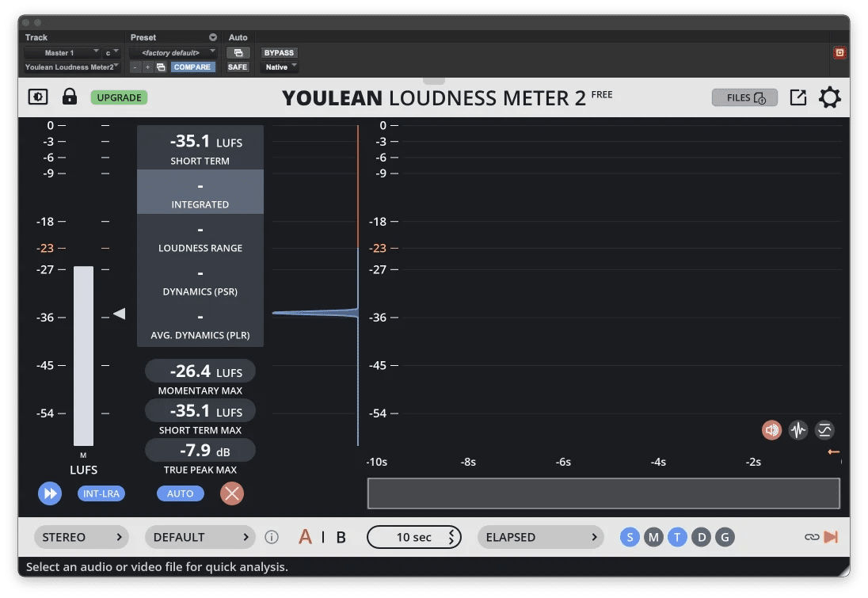Screen dimensions: 868x598
Task: Toggle the waveform graph icon
Action: (x=798, y=429)
